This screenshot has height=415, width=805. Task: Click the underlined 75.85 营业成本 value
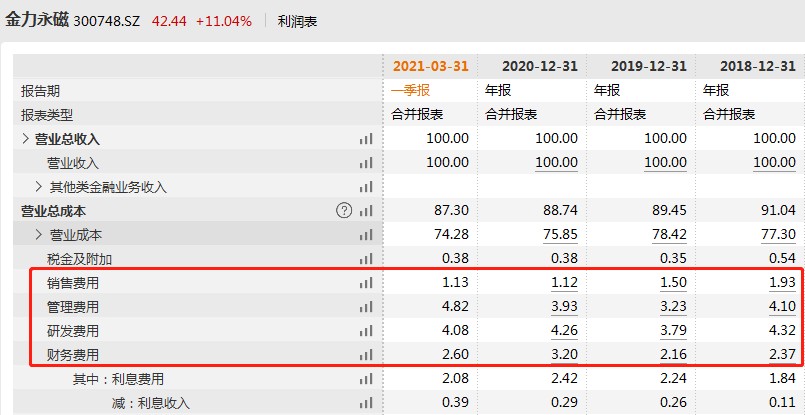coord(556,235)
